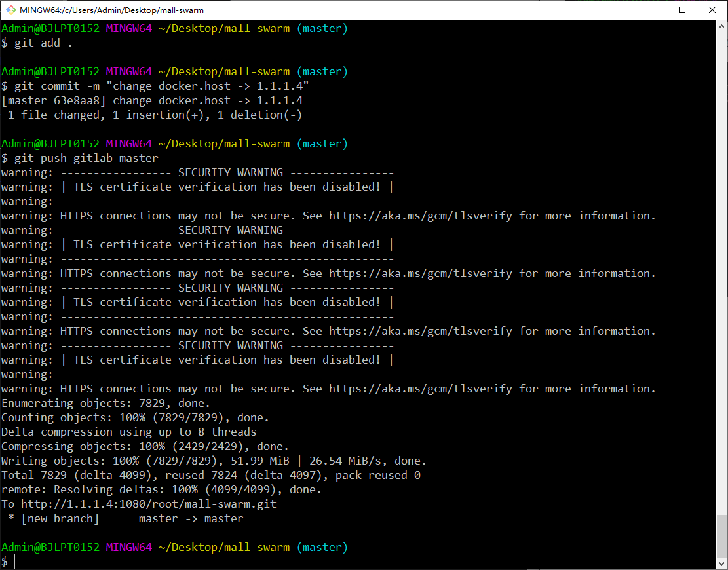The width and height of the screenshot is (728, 570).
Task: Click the Git Bash icon in title bar
Action: coord(10,10)
